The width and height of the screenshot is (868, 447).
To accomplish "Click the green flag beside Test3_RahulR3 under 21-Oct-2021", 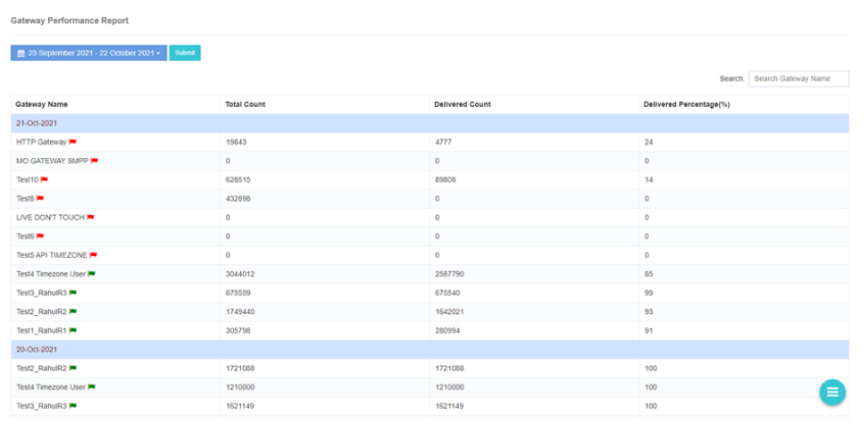I will (73, 293).
